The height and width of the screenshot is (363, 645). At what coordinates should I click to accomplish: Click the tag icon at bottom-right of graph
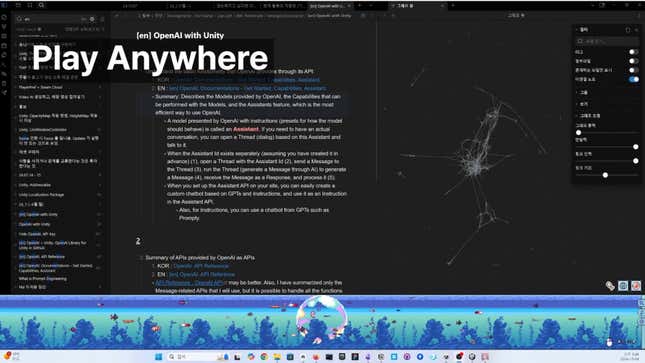pyautogui.click(x=610, y=286)
